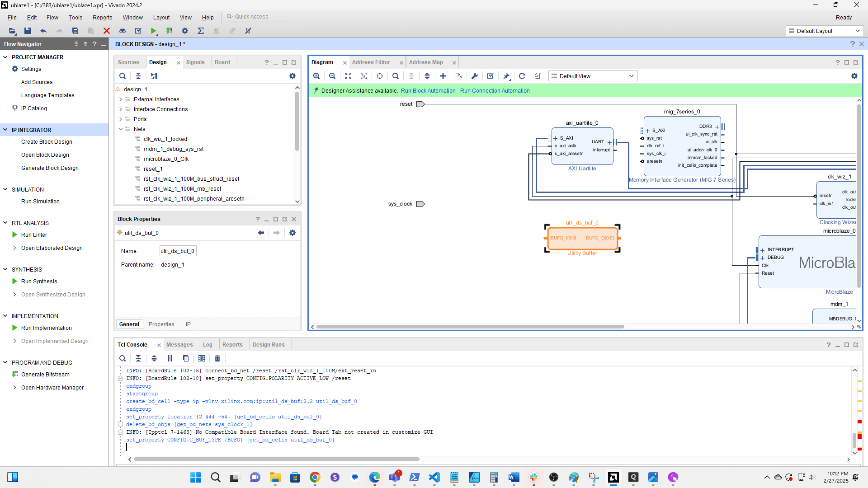Pause Tcl Console output with pause control
Image resolution: width=868 pixels, height=488 pixels.
(x=170, y=358)
